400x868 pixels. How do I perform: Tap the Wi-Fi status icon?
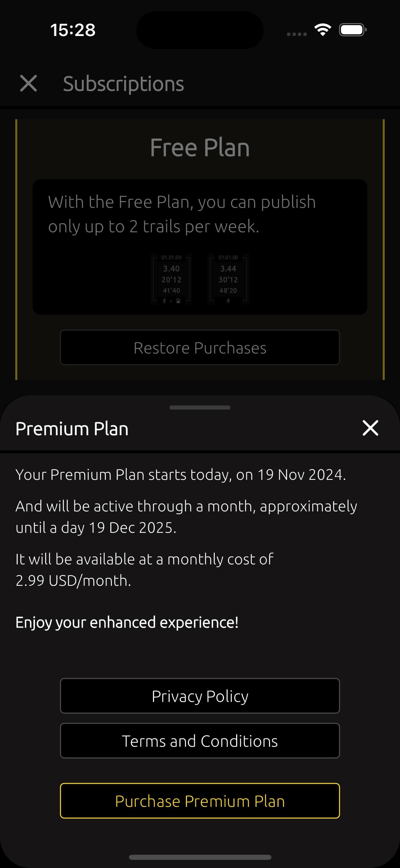coord(323,30)
